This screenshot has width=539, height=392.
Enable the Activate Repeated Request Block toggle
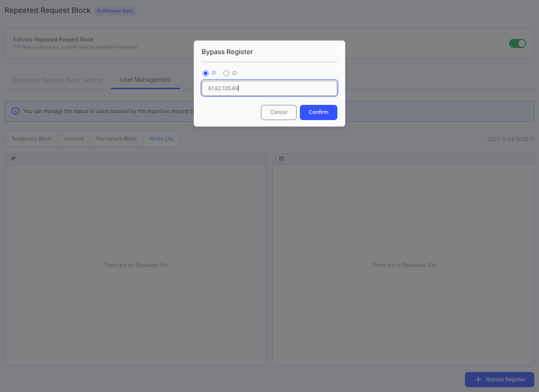[517, 43]
